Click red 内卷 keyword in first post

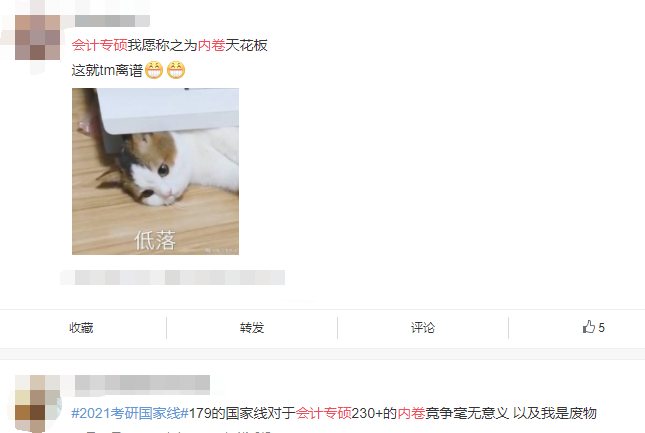coord(211,45)
